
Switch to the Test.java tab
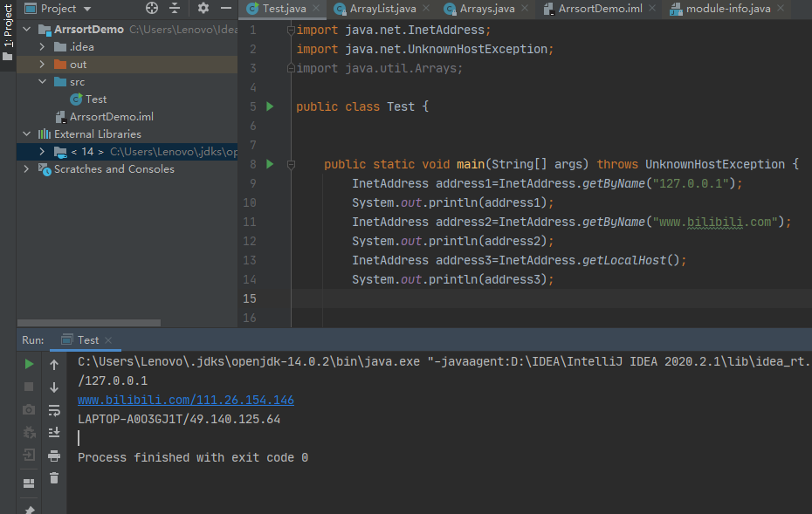click(x=283, y=8)
